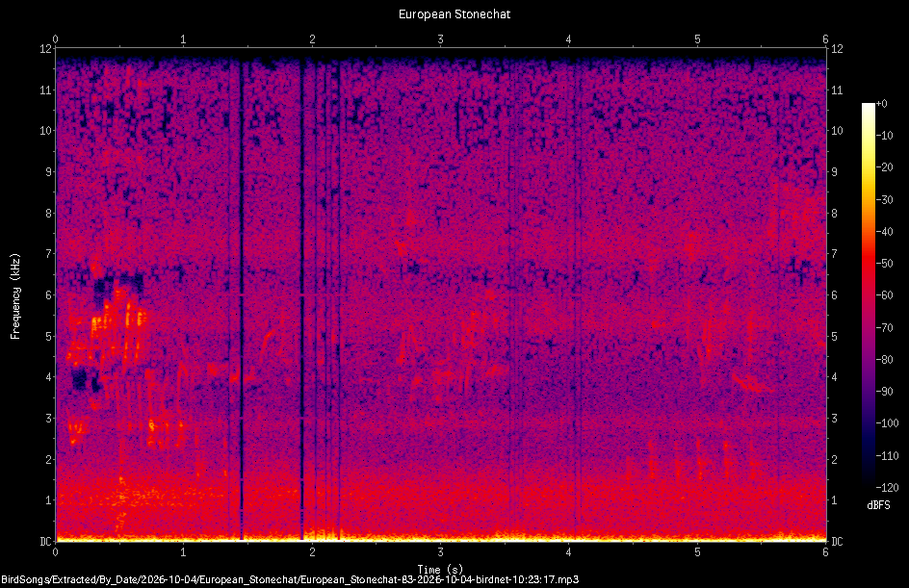Click the color scale gradient bar
This screenshot has height=588, width=909.
[868, 295]
